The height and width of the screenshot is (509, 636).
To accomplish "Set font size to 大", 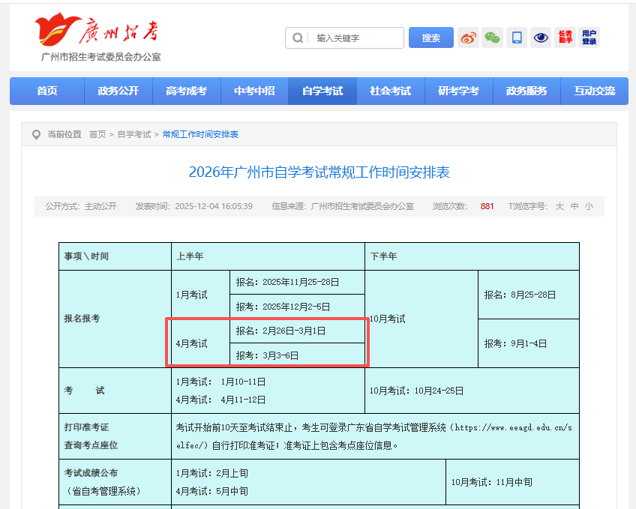I will tap(560, 207).
